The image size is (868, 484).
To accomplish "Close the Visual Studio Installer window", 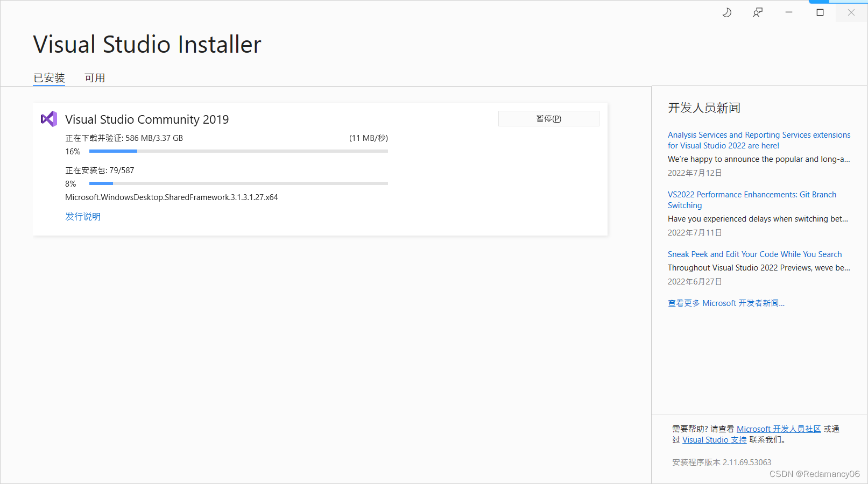I will (851, 12).
